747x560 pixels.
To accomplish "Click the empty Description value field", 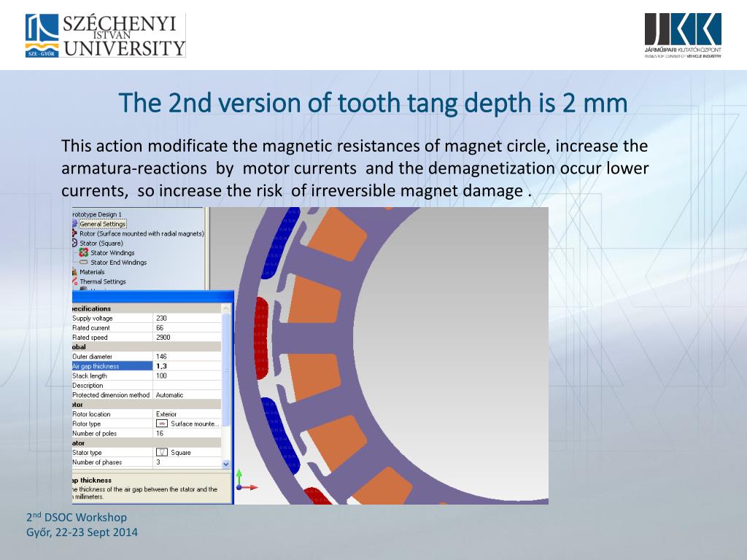I will click(x=187, y=385).
